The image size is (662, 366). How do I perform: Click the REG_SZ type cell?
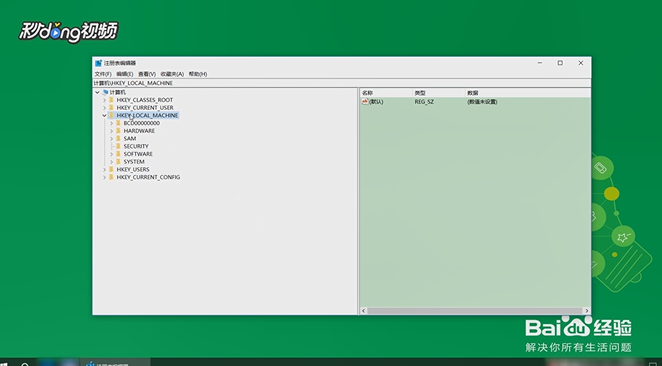(424, 102)
